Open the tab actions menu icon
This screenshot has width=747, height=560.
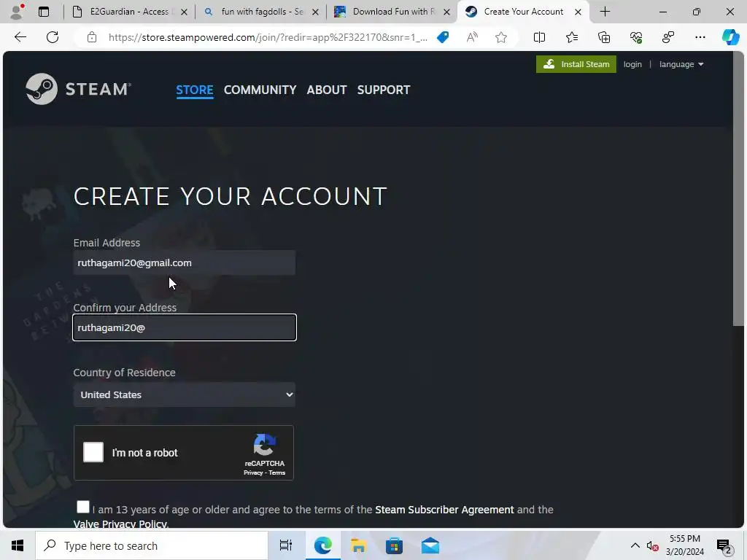[x=44, y=12]
